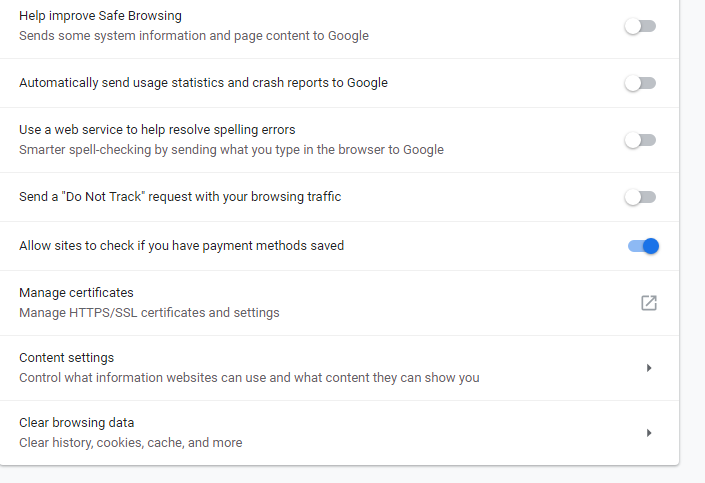Image resolution: width=705 pixels, height=483 pixels.
Task: Turn on usage statistics and crash reports switch
Action: 640,83
